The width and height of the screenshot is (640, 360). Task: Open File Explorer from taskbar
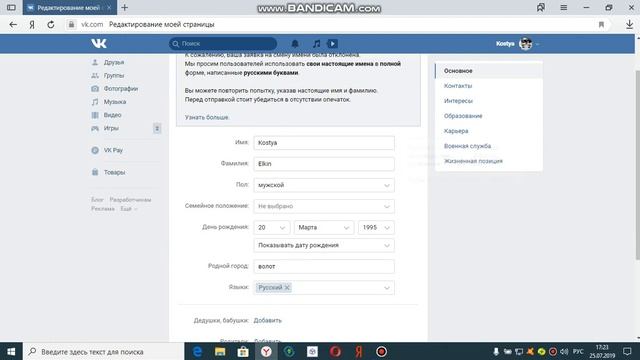(220, 351)
